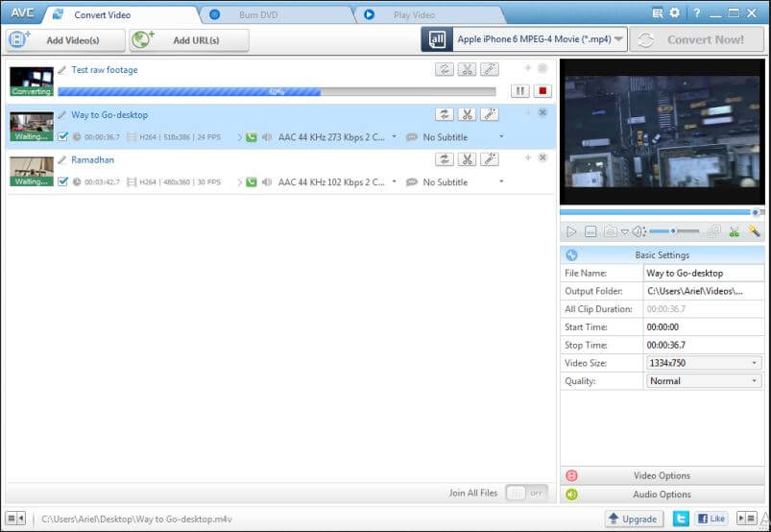Uncheck the Way to Go-desktop checkbox

(62, 137)
